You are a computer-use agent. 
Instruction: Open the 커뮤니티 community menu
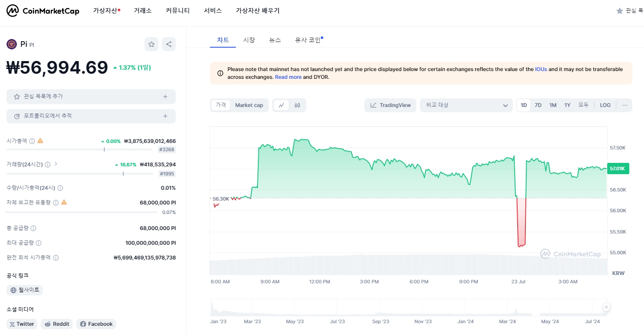pos(178,11)
